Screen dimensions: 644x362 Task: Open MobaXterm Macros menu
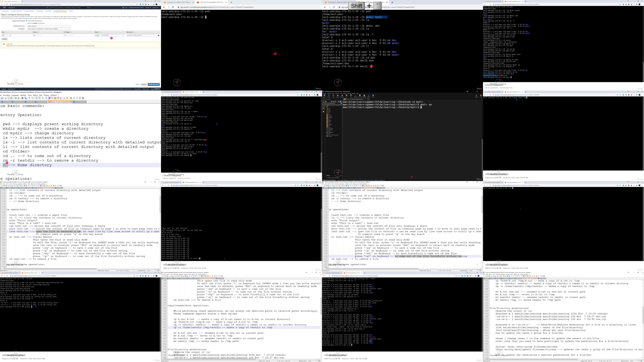tap(354, 94)
